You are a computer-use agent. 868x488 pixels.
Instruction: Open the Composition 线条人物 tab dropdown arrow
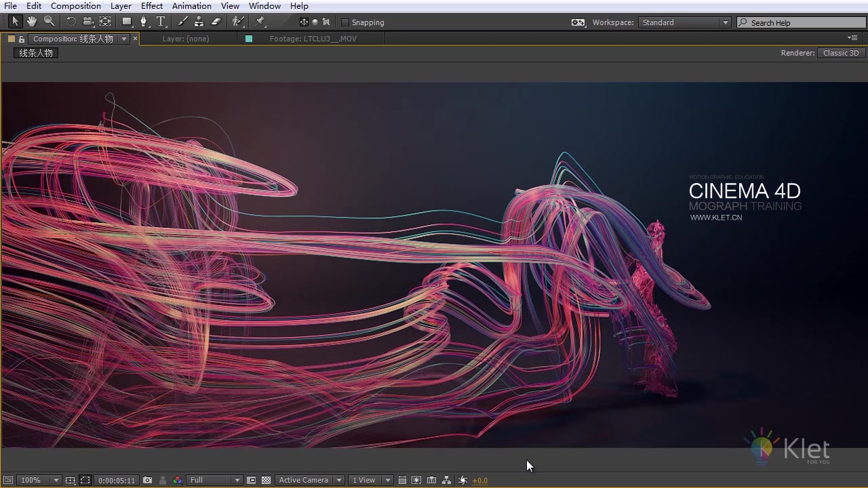pos(124,39)
